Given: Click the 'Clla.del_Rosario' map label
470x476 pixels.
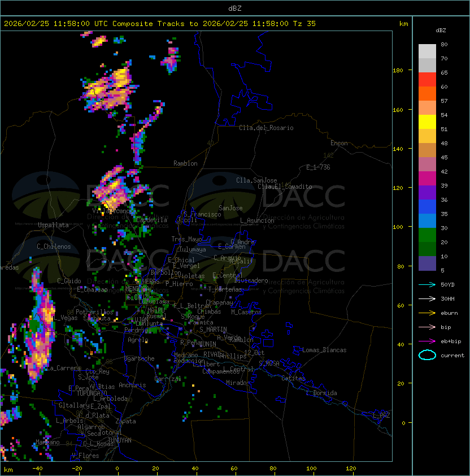Looking at the screenshot, I should pos(266,128).
